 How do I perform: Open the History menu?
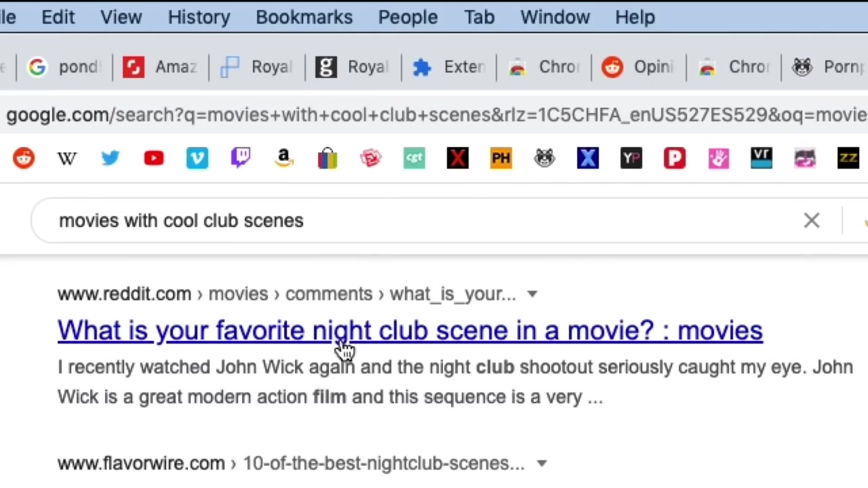pyautogui.click(x=199, y=17)
